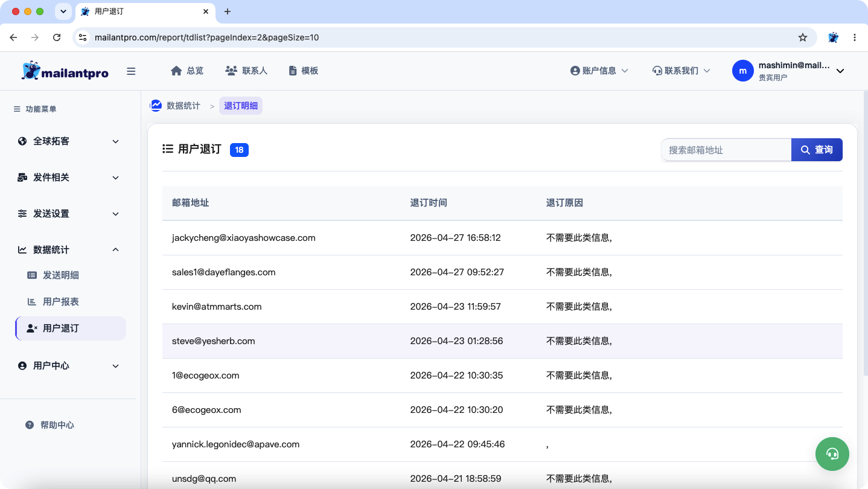Screen dimensions: 868x489
Task: Bookmark this page with star icon
Action: (x=803, y=37)
